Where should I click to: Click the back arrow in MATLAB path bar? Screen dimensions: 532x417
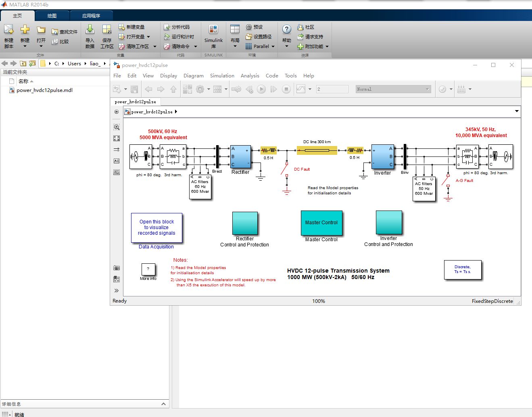pyautogui.click(x=5, y=63)
